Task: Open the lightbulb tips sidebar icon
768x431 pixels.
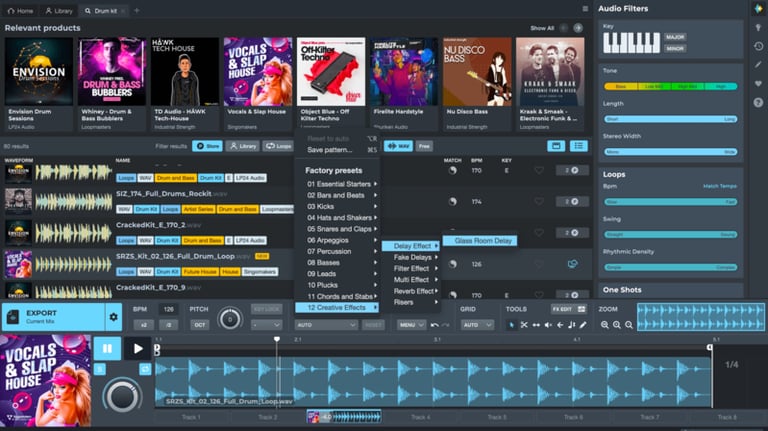Action: pos(758,28)
